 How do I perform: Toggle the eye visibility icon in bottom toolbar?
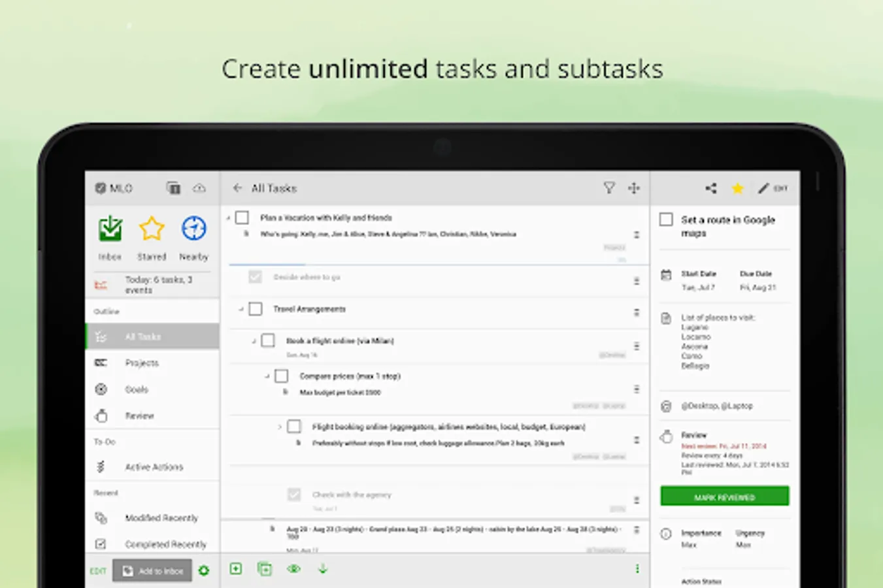click(294, 569)
